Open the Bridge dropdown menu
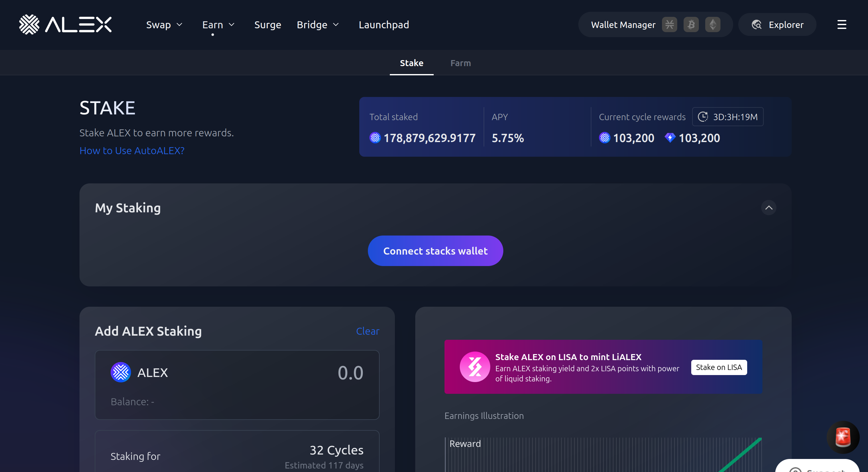The width and height of the screenshot is (868, 472). (x=317, y=24)
